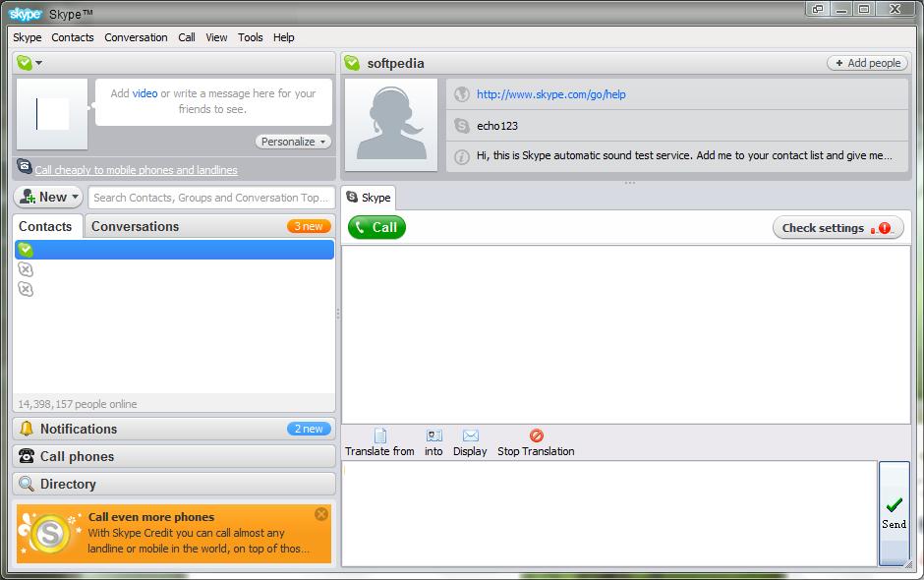The height and width of the screenshot is (580, 924).
Task: Click the Add people button
Action: tap(867, 63)
